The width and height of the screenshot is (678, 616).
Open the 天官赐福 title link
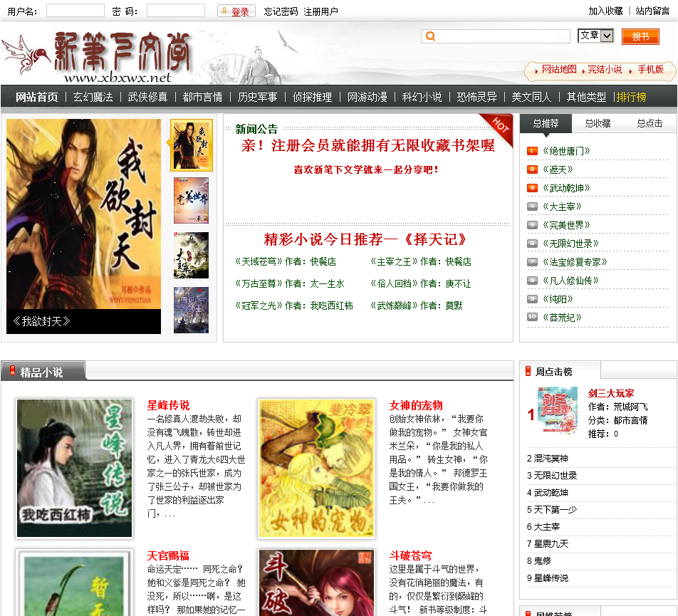click(168, 555)
